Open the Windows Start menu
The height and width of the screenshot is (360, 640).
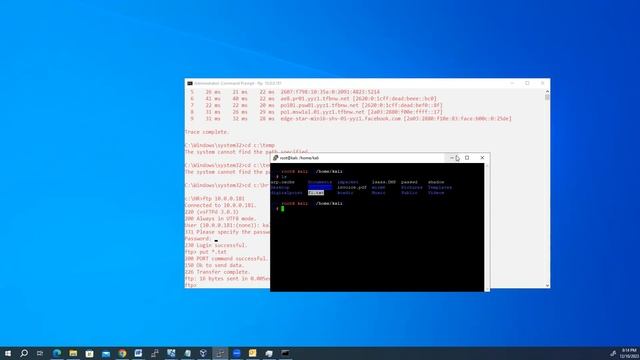[x=8, y=353]
